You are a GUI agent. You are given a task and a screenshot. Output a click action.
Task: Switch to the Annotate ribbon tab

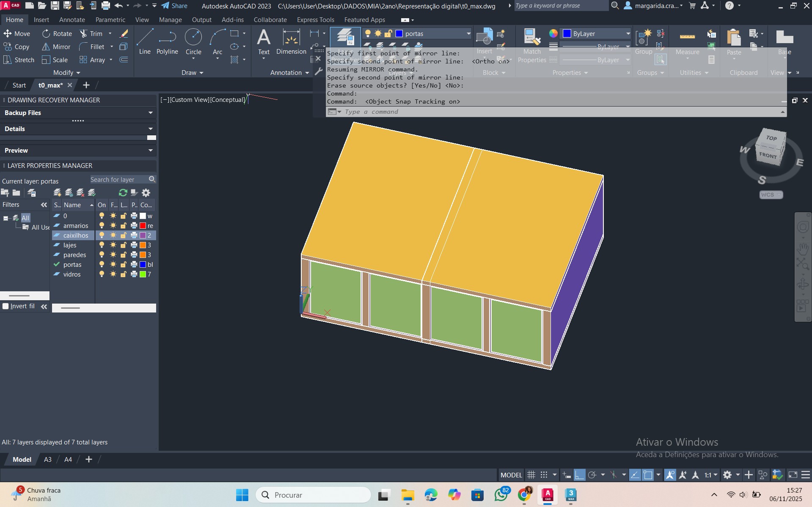[x=72, y=20]
